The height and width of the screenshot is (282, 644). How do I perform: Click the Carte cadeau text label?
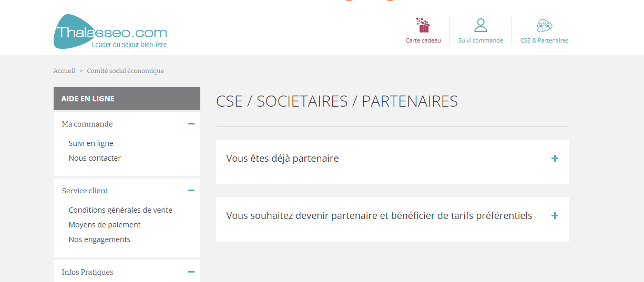pos(423,40)
